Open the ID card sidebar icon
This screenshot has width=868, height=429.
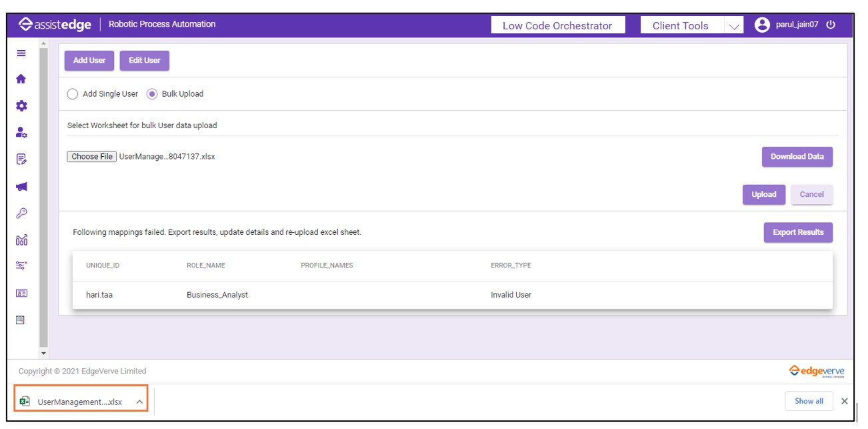(21, 293)
